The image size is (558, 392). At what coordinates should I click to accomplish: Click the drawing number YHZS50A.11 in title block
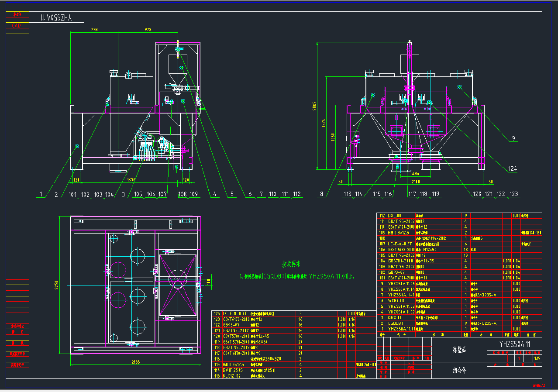515,344
